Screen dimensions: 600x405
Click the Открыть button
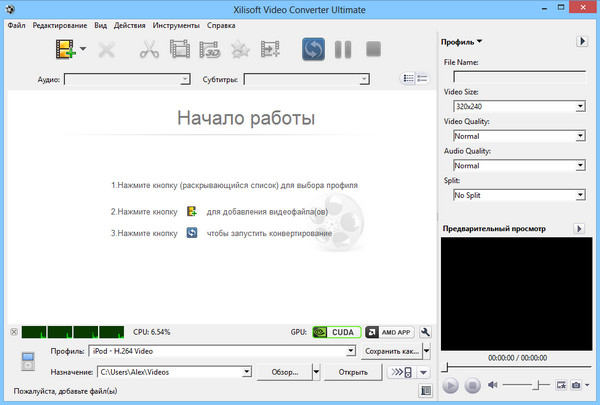pyautogui.click(x=352, y=372)
